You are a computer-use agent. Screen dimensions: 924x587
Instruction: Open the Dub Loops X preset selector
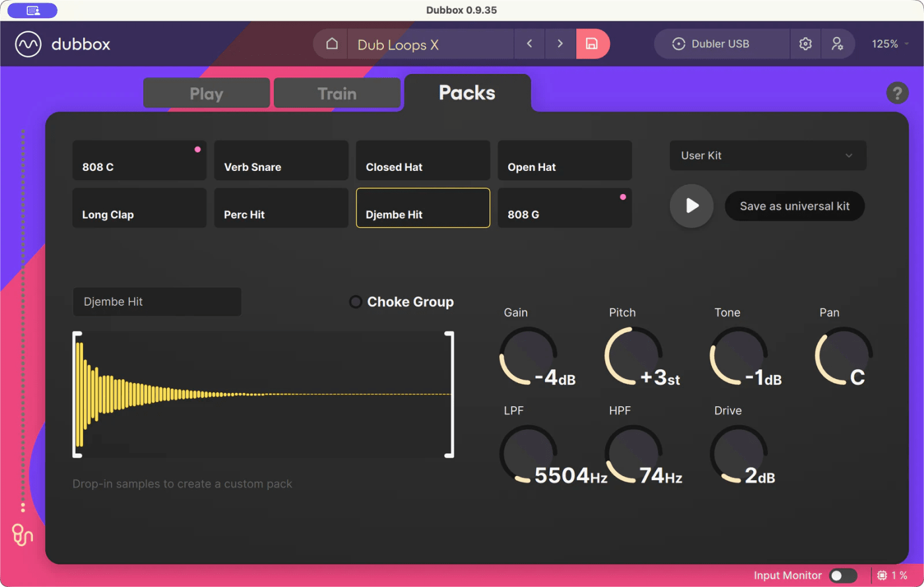click(x=430, y=44)
